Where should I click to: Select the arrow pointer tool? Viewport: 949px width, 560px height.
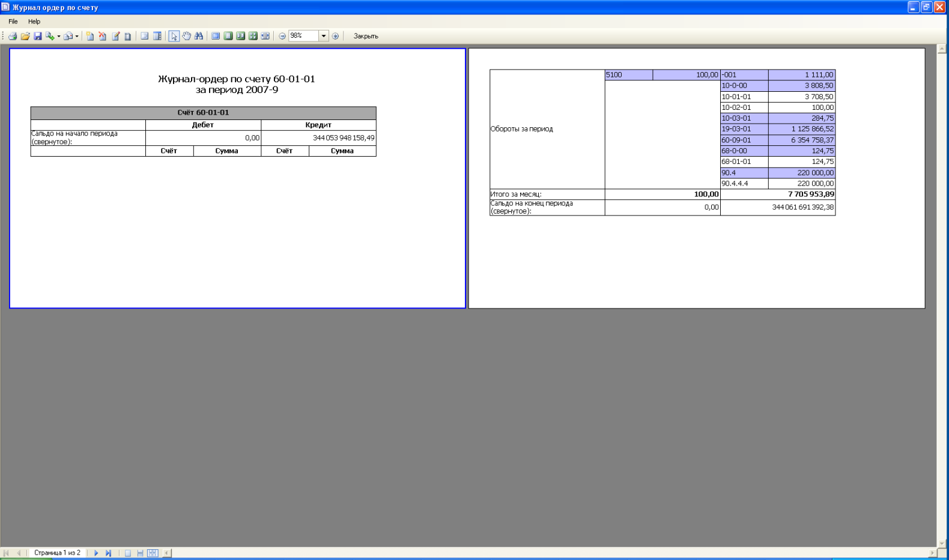174,36
